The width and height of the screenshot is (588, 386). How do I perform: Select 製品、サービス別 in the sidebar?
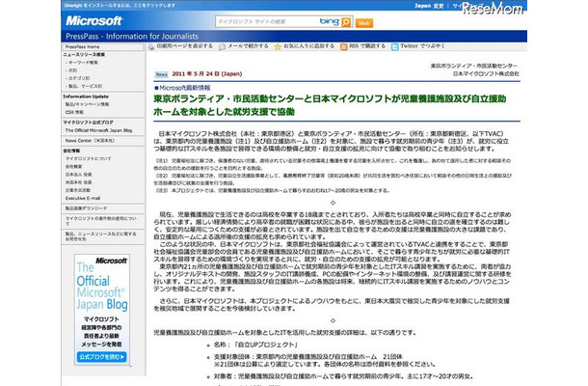(85, 86)
